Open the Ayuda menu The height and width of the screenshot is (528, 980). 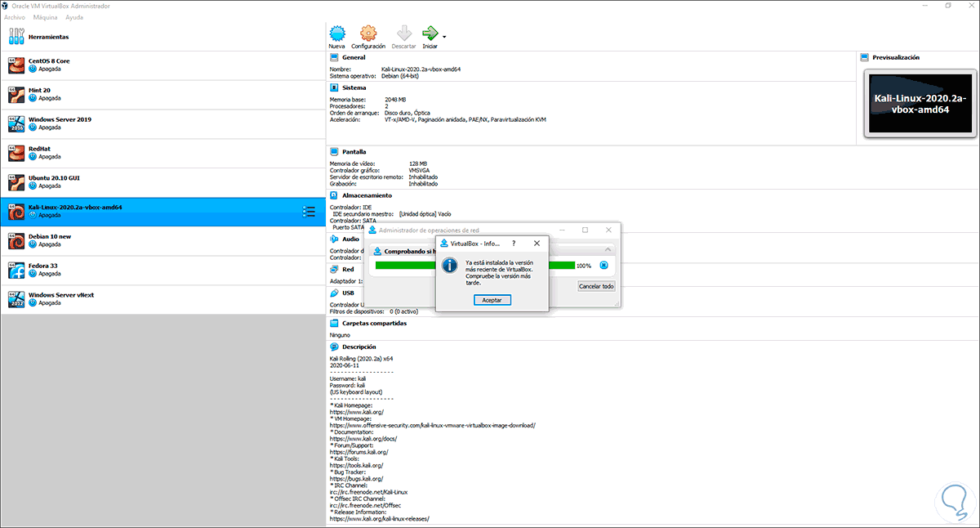click(x=74, y=16)
